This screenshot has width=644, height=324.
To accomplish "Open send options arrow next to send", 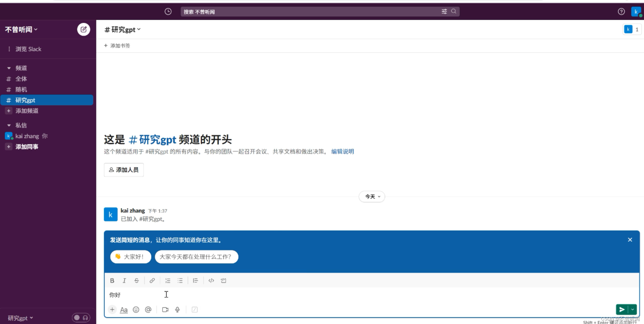I will pos(632,309).
